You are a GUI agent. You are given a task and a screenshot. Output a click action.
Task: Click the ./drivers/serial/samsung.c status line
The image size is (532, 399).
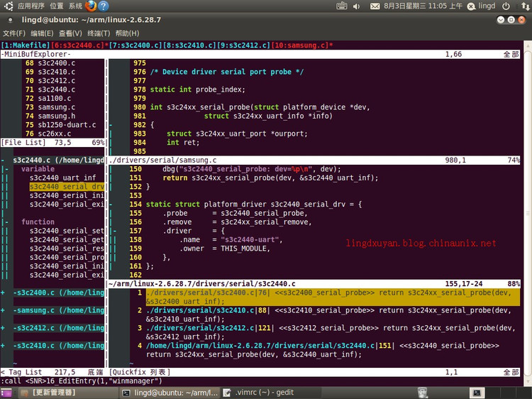pos(314,160)
